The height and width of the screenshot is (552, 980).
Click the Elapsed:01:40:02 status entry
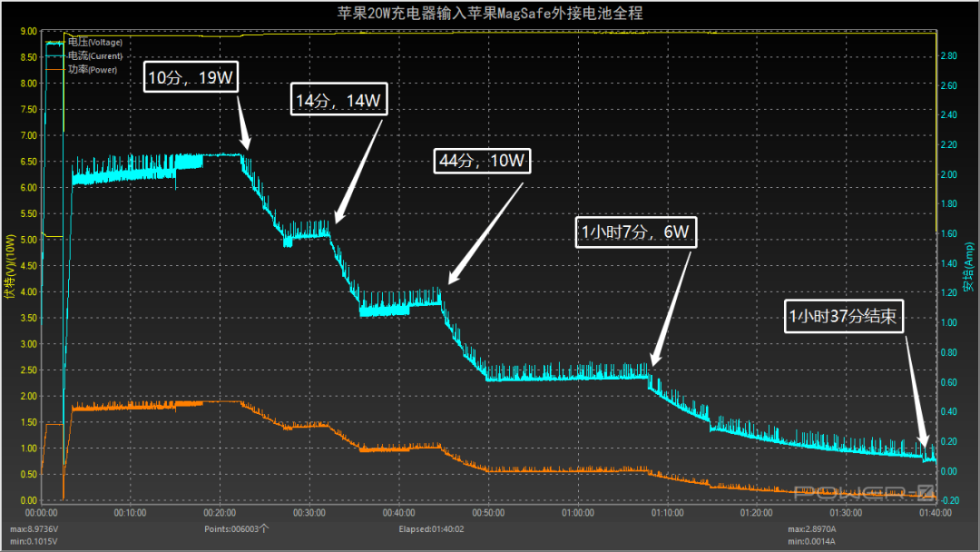tap(431, 529)
